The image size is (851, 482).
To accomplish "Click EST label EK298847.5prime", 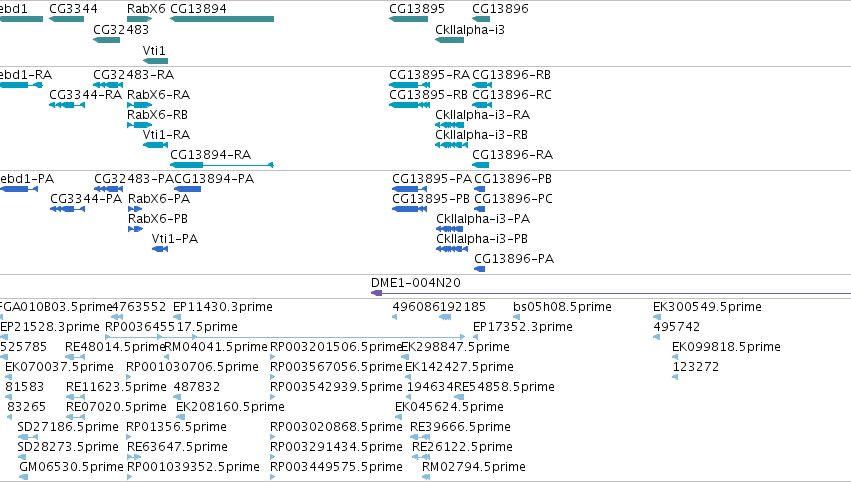I will (455, 347).
